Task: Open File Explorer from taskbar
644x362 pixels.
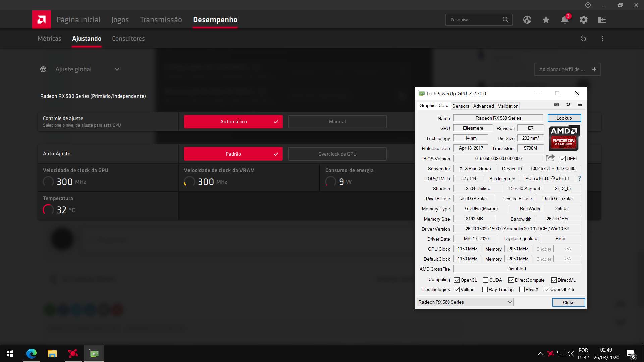Action: tap(52, 354)
